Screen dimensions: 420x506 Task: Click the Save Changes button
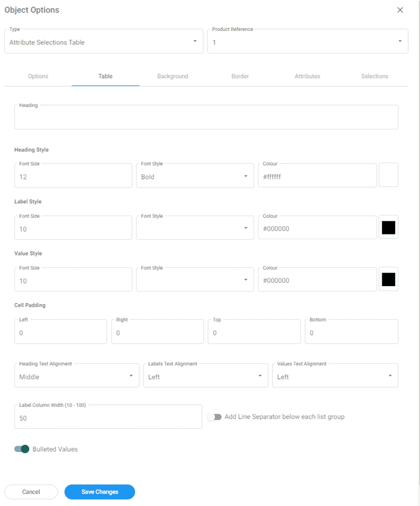point(99,492)
